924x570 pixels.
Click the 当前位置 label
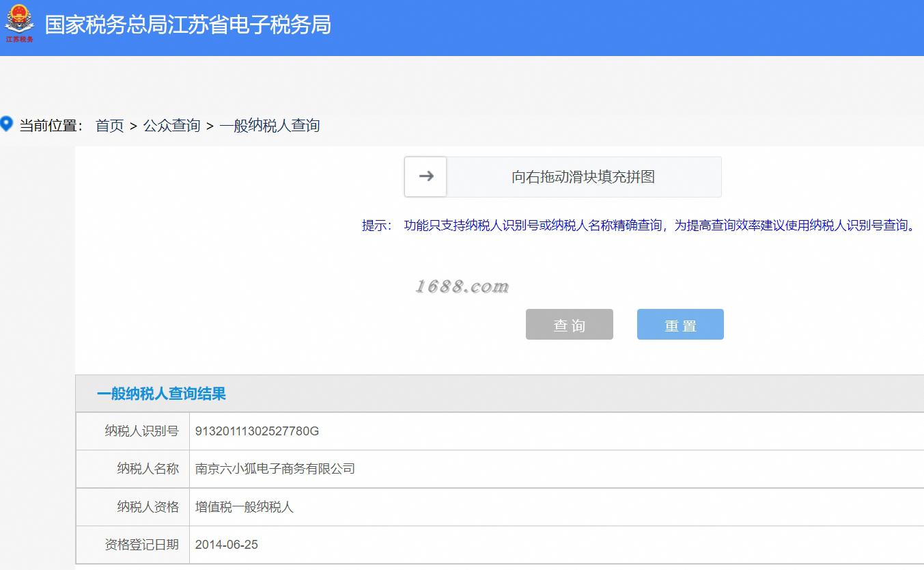click(x=51, y=126)
